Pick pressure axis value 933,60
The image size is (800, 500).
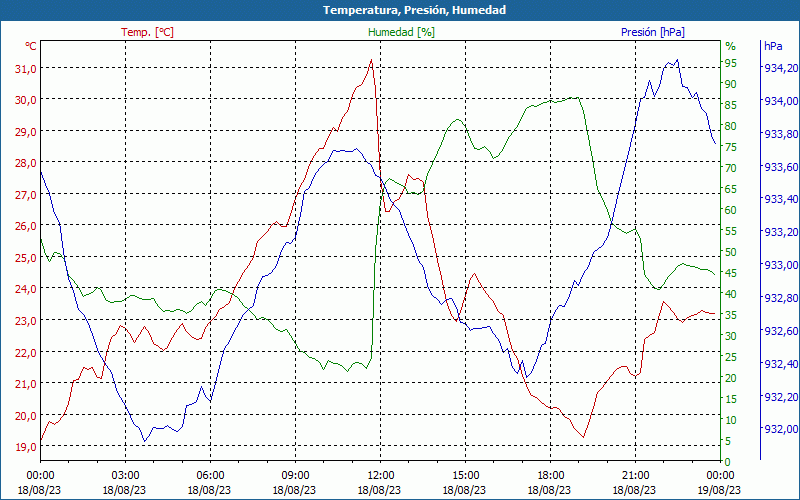click(x=781, y=167)
